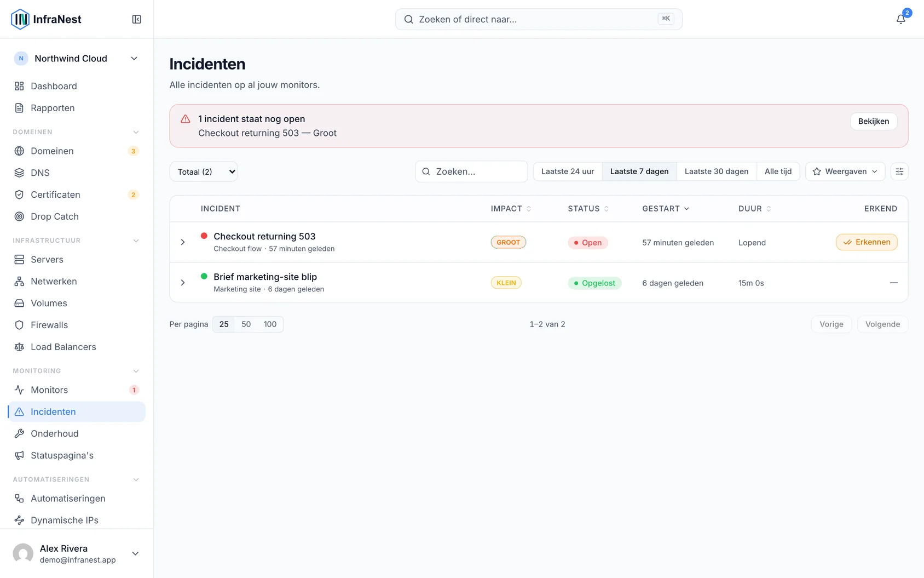The image size is (924, 578).
Task: Set 25 rows per page
Action: pyautogui.click(x=224, y=324)
